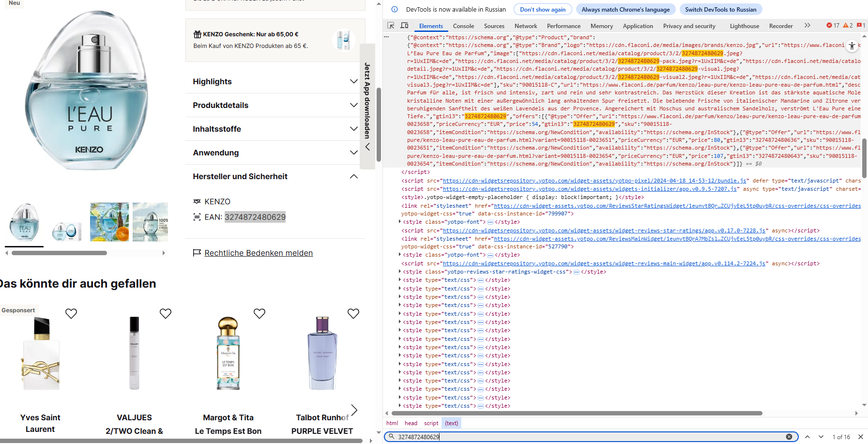Clear the DevTools search field
The height and width of the screenshot is (444, 868).
(x=789, y=437)
